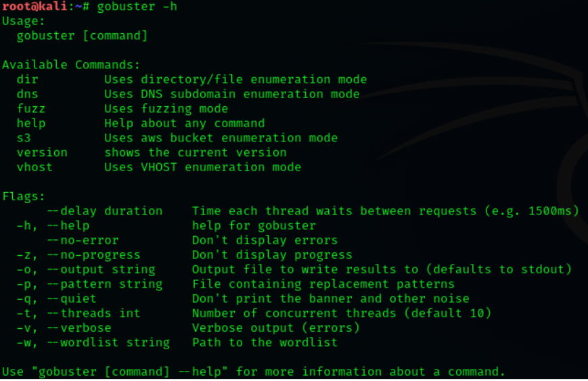588x381 pixels.
Task: Click the '--delay duration' flag
Action: point(104,211)
